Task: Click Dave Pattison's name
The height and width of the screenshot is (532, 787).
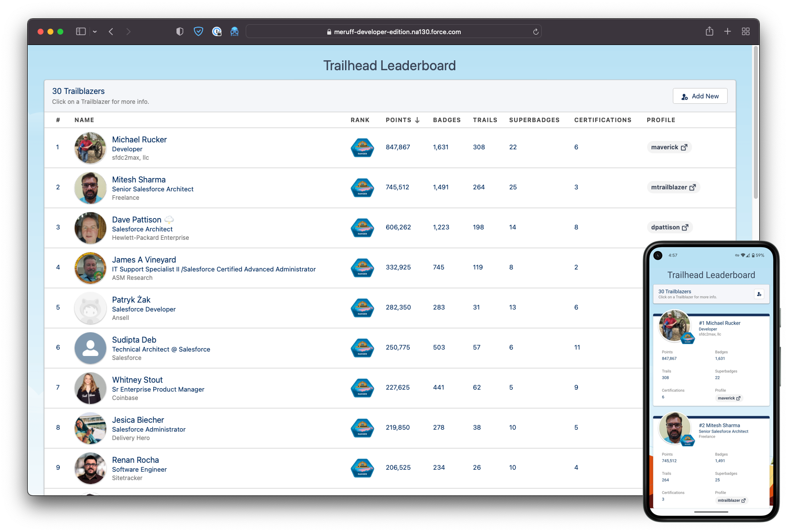Action: coord(136,220)
